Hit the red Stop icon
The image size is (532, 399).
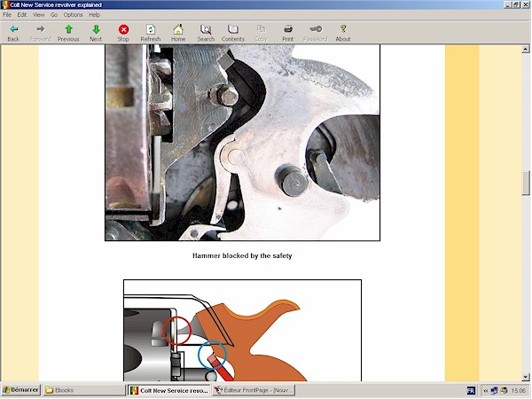tap(123, 33)
